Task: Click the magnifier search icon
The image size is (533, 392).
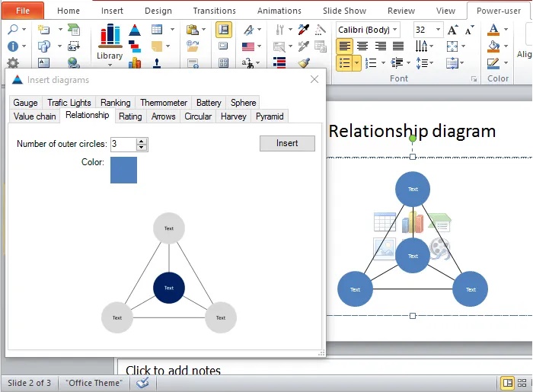Action: (13, 29)
